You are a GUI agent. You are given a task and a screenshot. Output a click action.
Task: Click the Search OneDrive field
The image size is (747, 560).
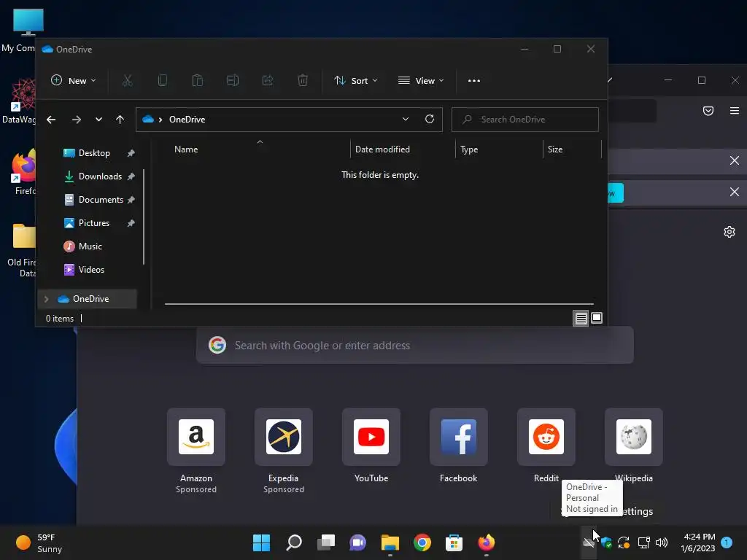525,120
